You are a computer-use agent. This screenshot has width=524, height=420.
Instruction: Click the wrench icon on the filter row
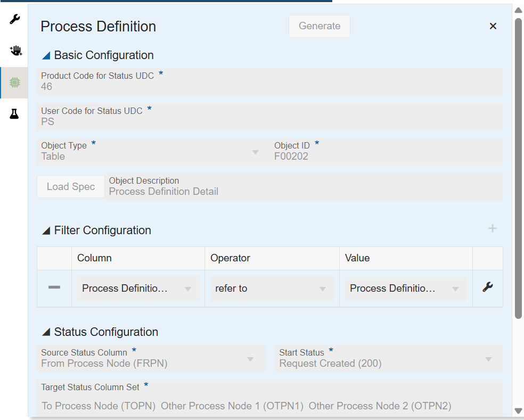pyautogui.click(x=487, y=288)
